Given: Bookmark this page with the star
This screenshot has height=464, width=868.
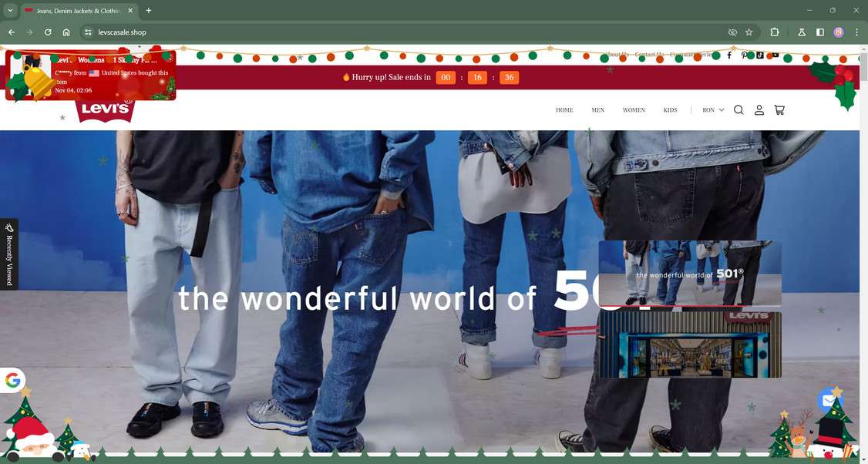Looking at the screenshot, I should coord(749,32).
